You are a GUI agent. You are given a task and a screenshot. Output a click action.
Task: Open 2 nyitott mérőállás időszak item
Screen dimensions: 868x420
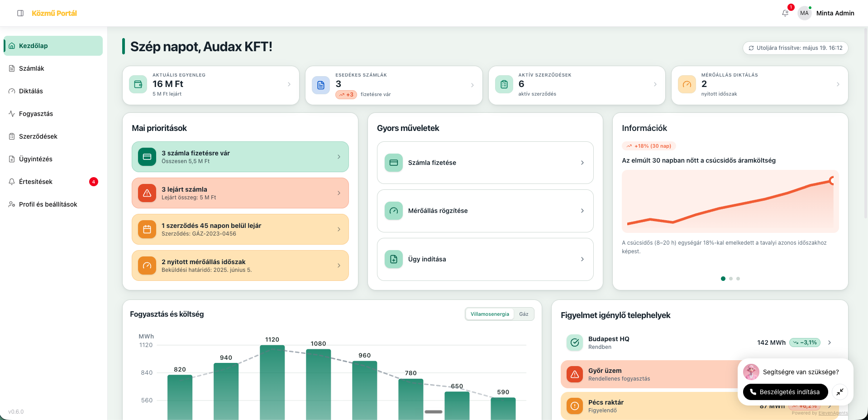(240, 266)
